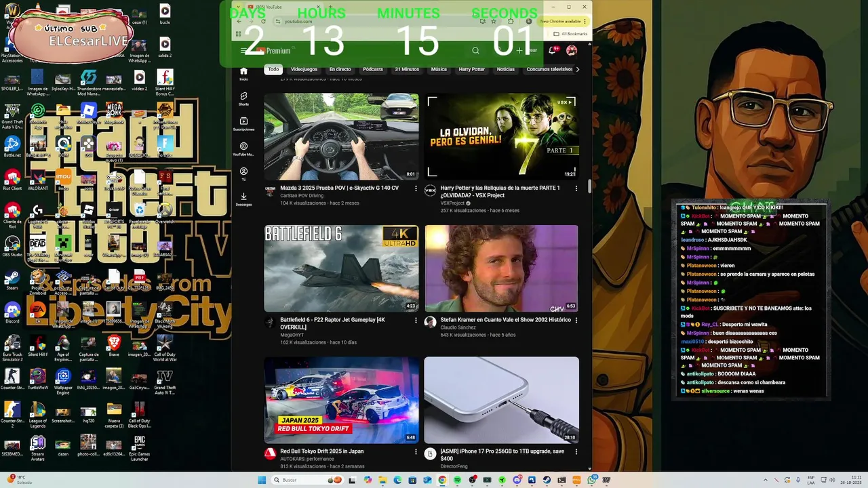This screenshot has width=868, height=488.
Task: Show more category chips with the right arrow
Action: [x=577, y=69]
